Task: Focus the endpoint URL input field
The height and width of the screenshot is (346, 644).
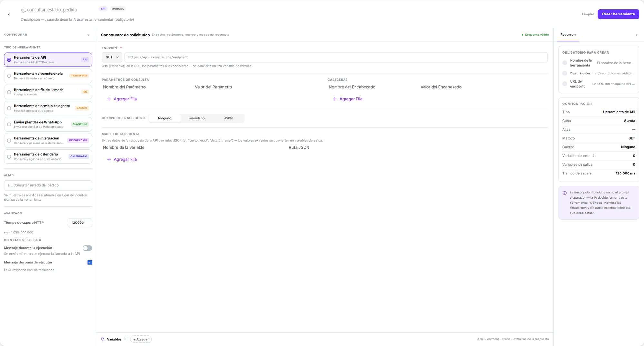Action: click(x=336, y=57)
